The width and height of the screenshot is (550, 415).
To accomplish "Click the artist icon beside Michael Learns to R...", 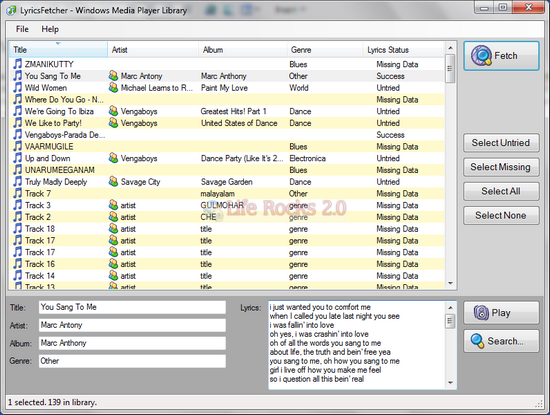I will (113, 87).
